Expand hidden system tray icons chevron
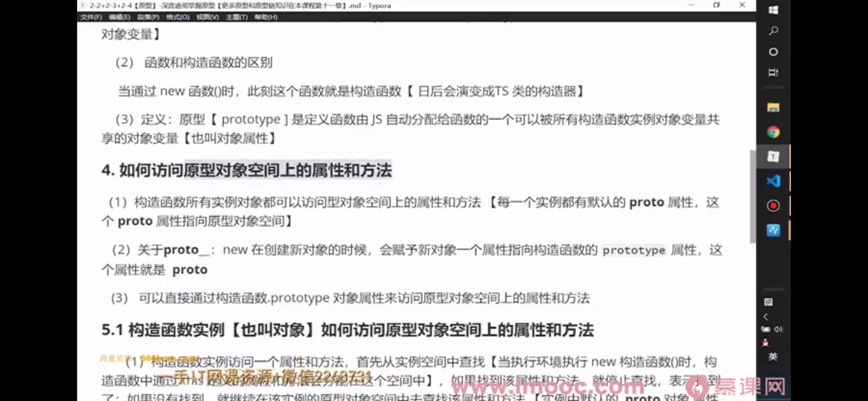Viewport: 868px width, 401px height. [766, 317]
